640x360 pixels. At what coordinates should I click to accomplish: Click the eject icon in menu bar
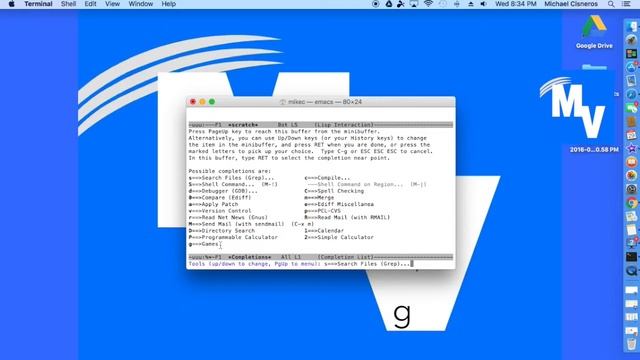pyautogui.click(x=471, y=4)
